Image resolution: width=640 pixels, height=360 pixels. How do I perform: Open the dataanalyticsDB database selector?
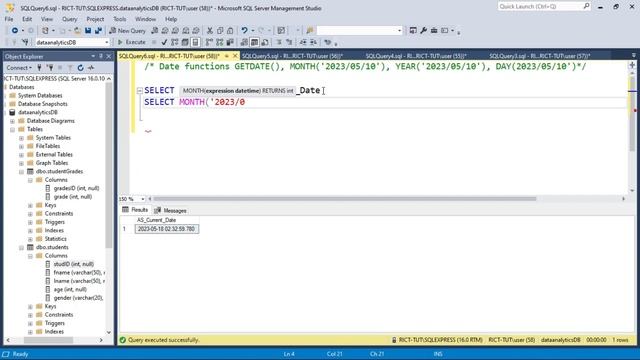72,42
